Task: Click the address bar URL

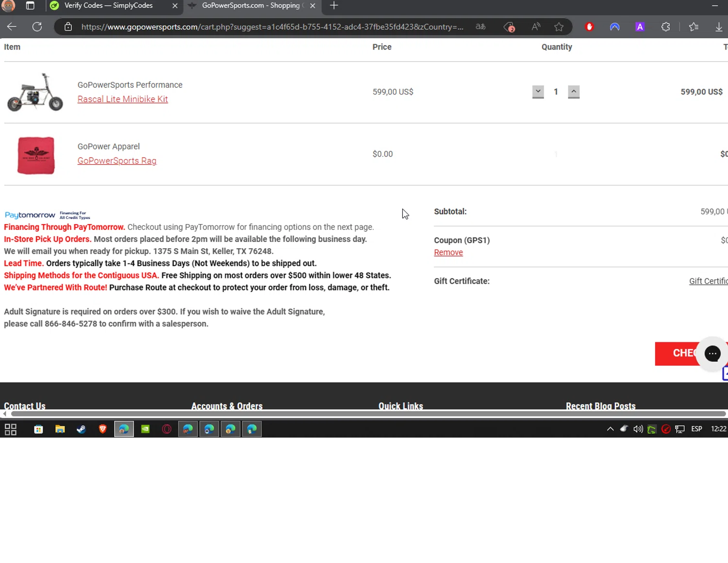Action: pos(272,27)
